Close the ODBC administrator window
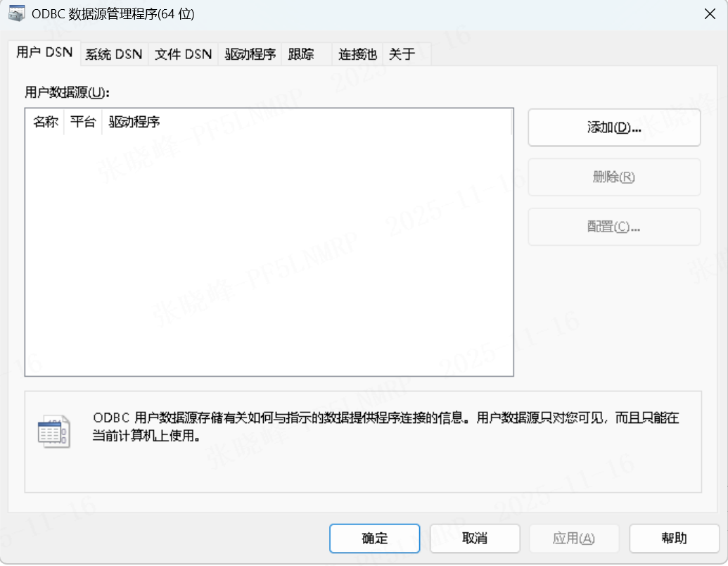 coord(710,14)
